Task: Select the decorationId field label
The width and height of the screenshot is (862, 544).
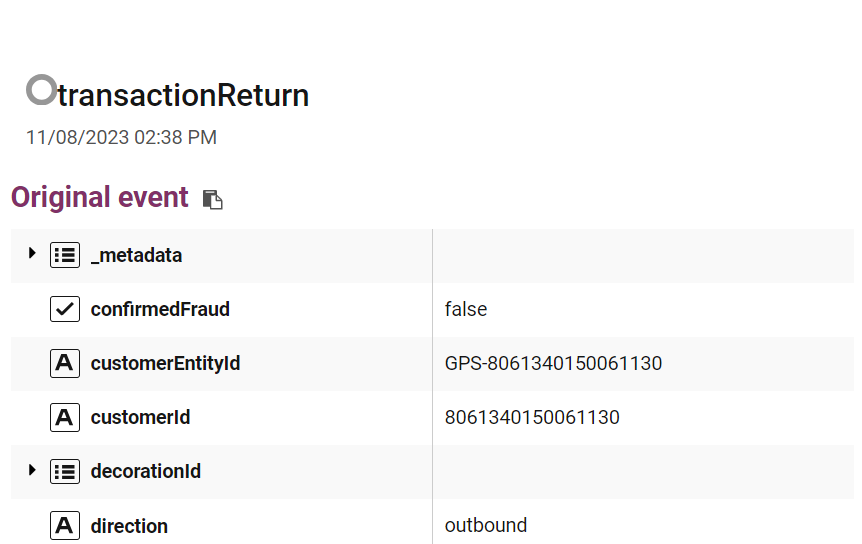Action: pyautogui.click(x=146, y=471)
